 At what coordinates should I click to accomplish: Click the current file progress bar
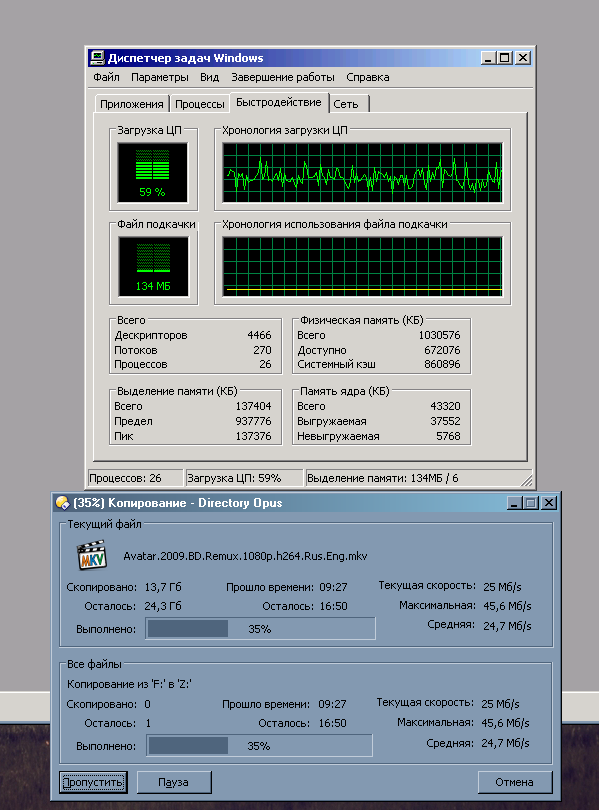coord(260,629)
